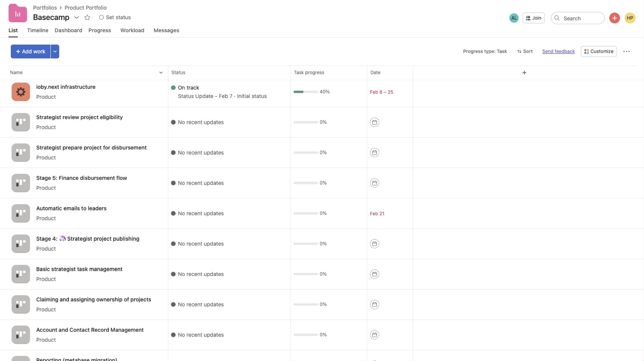
Task: Click progress bar of Strategist review project eligibility
Action: (306, 122)
